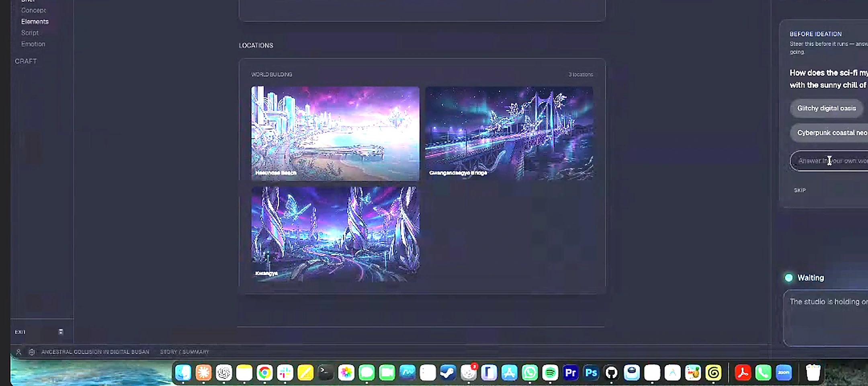The height and width of the screenshot is (386, 868).
Task: Launch Steam from the dock
Action: 448,373
